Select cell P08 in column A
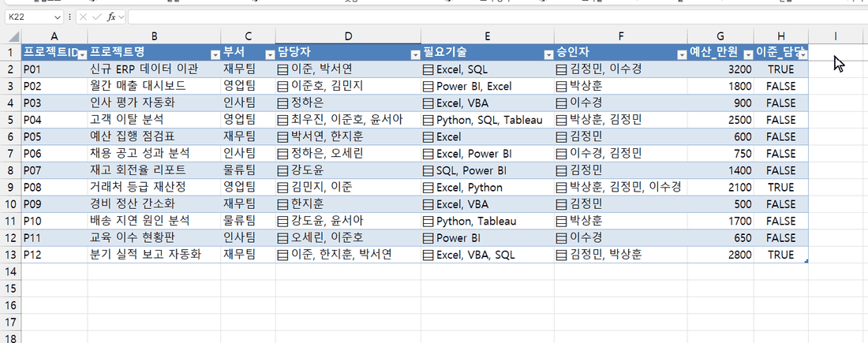The image size is (868, 343). coord(54,188)
